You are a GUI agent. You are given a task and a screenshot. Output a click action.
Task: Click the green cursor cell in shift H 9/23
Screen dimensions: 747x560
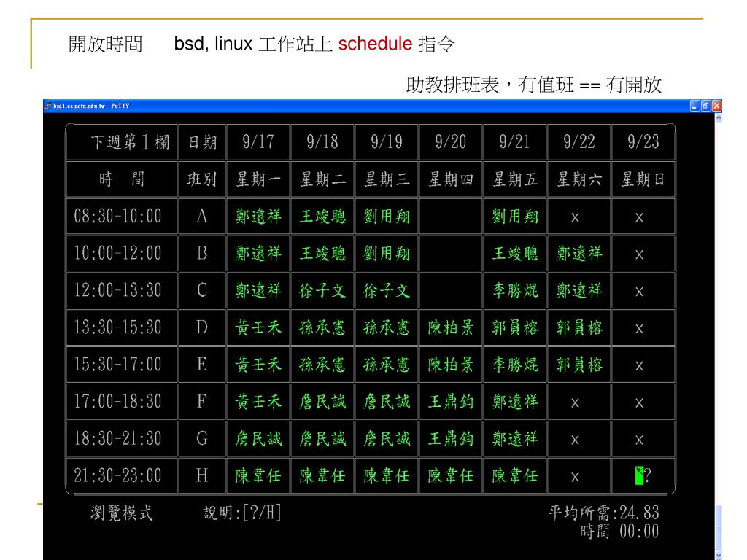639,475
